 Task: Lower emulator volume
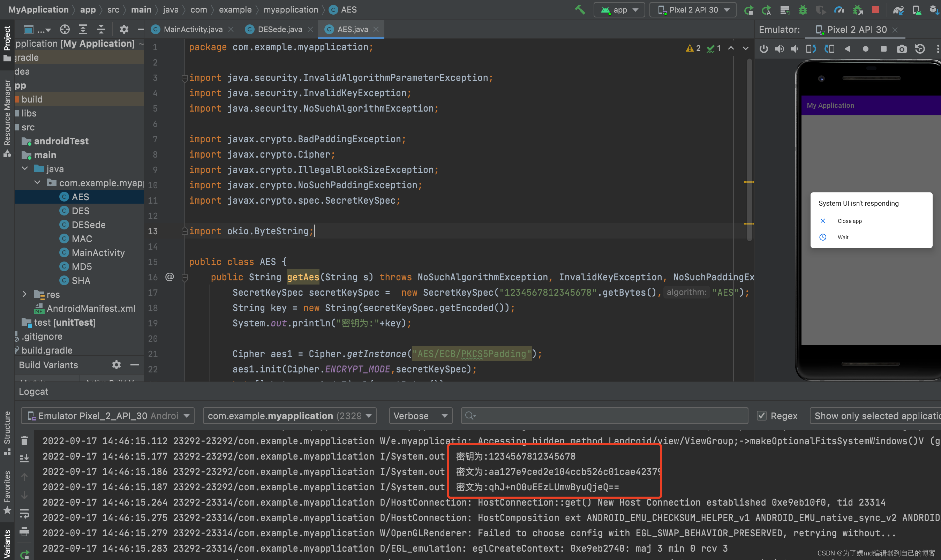795,49
